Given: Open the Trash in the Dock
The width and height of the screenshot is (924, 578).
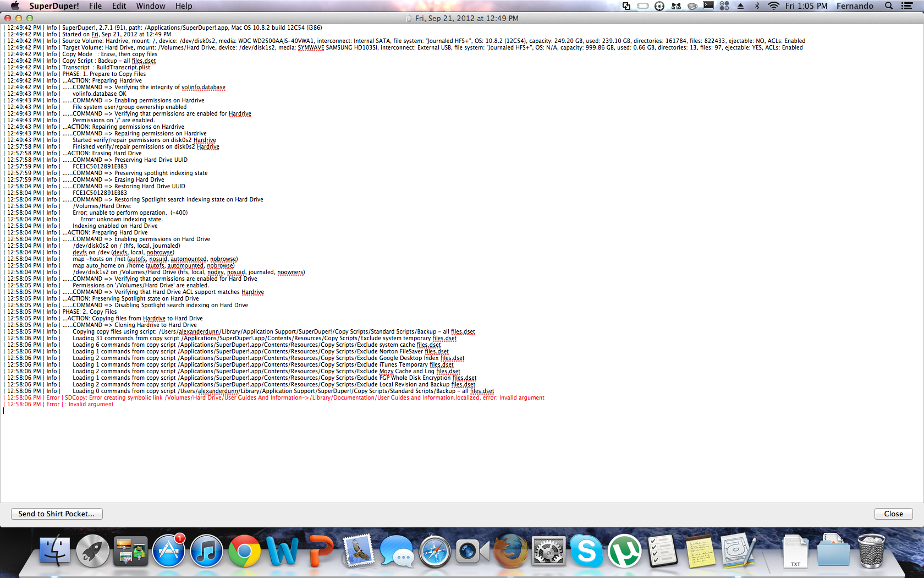Looking at the screenshot, I should [x=871, y=550].
